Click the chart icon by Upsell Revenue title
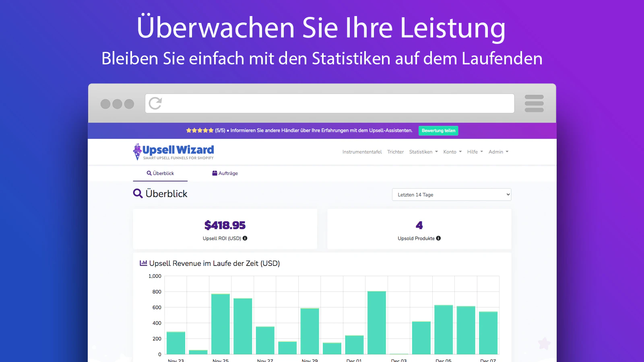Viewport: 644px width, 362px height. (143, 263)
